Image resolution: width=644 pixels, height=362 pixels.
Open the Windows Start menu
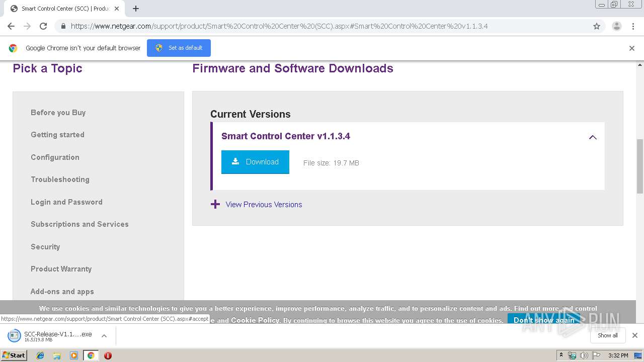14,355
